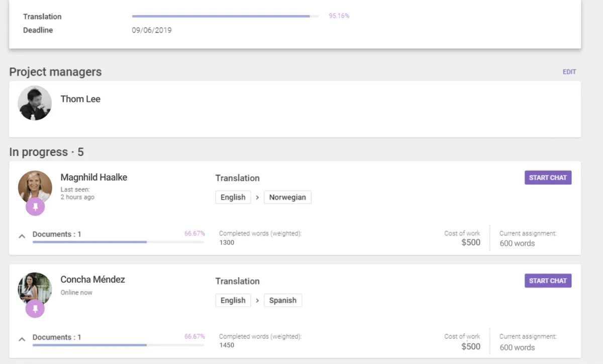Screen dimensions: 603x364
Task: Select the Norwegian target language tag
Action: 287,197
